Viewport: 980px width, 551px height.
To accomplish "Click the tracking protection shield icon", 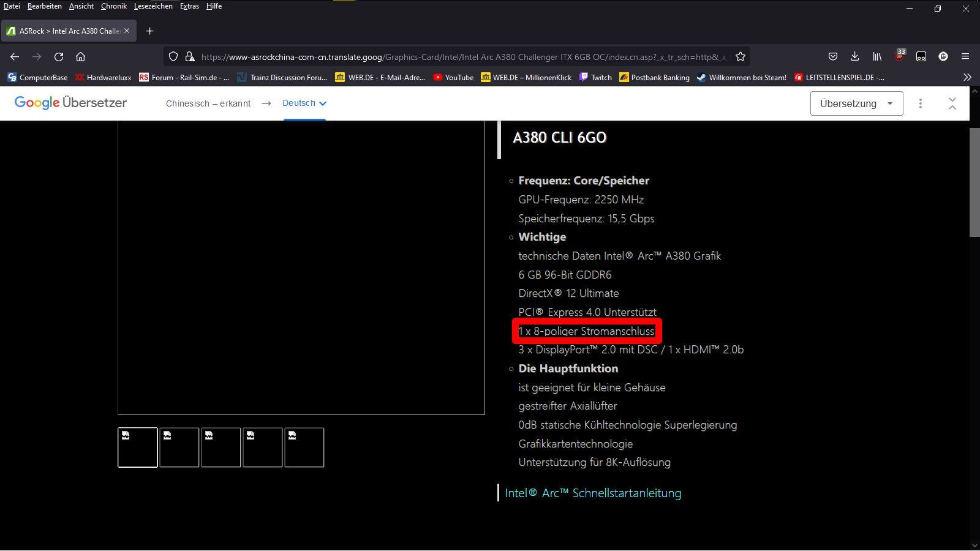I will [173, 56].
